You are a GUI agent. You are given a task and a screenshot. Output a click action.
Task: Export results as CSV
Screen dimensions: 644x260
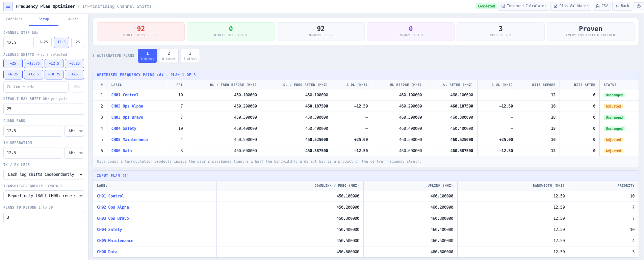[602, 6]
